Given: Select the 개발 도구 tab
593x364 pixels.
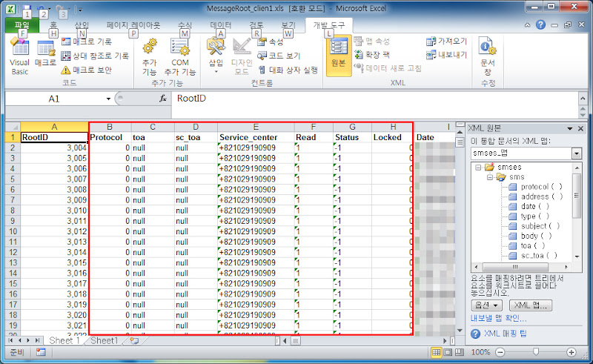Looking at the screenshot, I should [329, 25].
